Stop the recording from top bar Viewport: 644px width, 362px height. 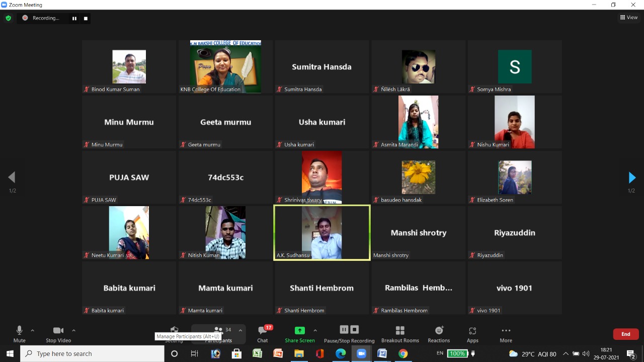click(x=86, y=19)
